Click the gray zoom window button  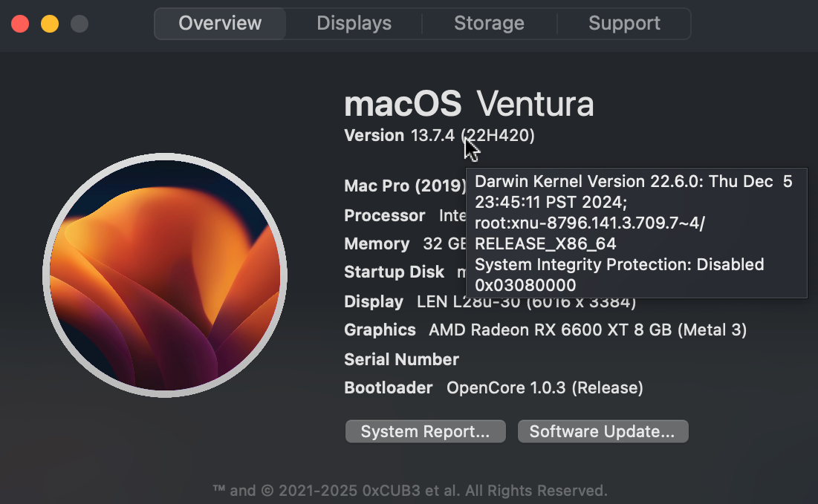(79, 24)
